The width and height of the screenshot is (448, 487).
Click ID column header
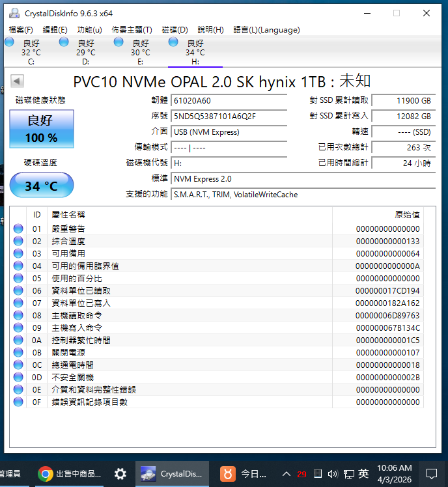(x=36, y=215)
